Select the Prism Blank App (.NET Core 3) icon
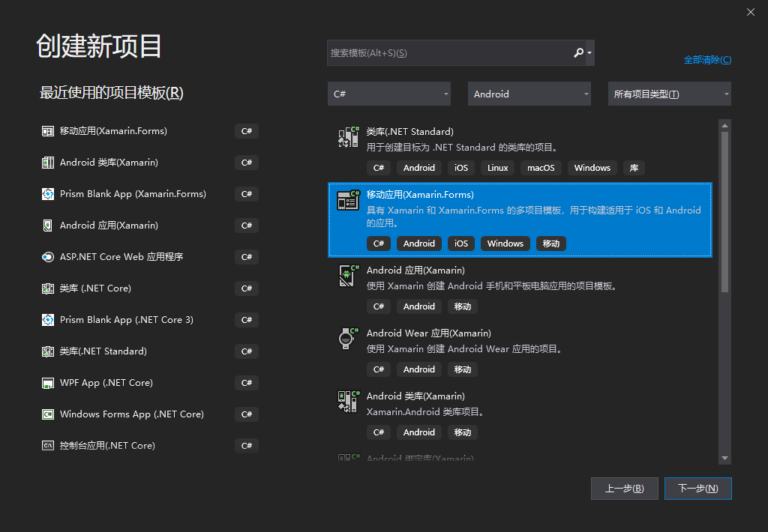 click(x=47, y=320)
